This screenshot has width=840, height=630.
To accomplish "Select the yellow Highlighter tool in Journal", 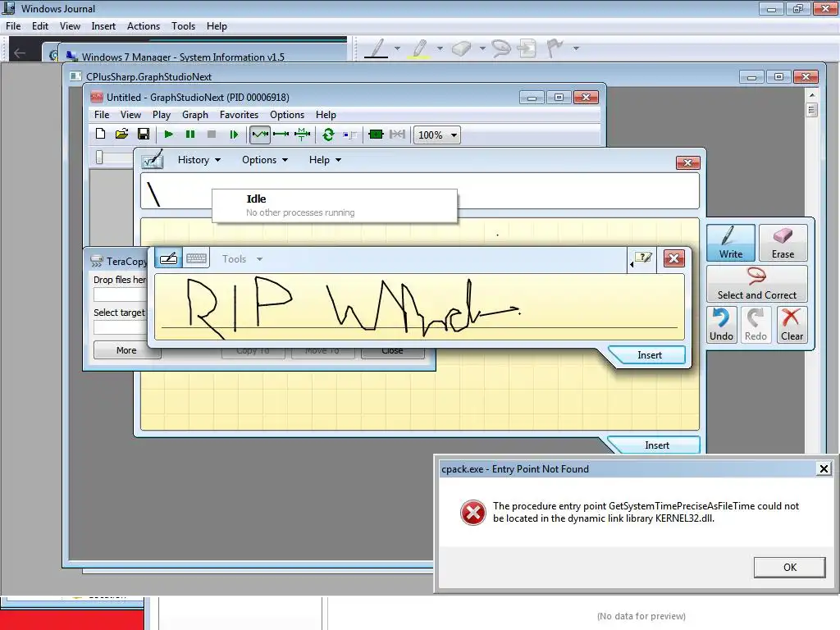I will pos(420,48).
